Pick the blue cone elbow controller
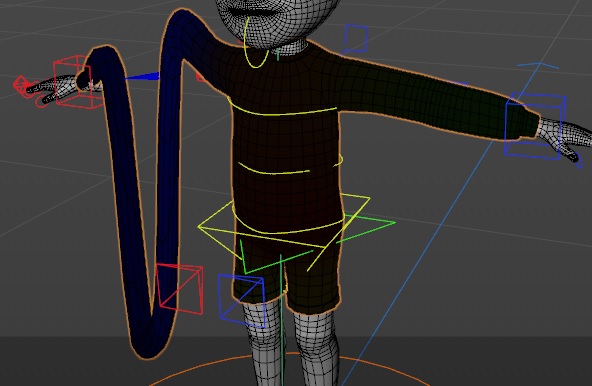This screenshot has height=386, width=592. [143, 77]
